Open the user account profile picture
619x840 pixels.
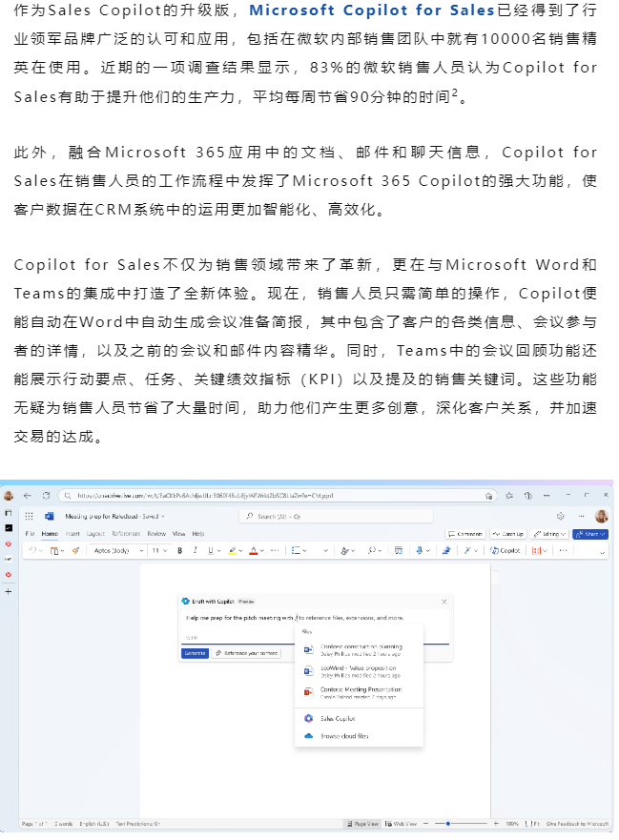[x=601, y=516]
